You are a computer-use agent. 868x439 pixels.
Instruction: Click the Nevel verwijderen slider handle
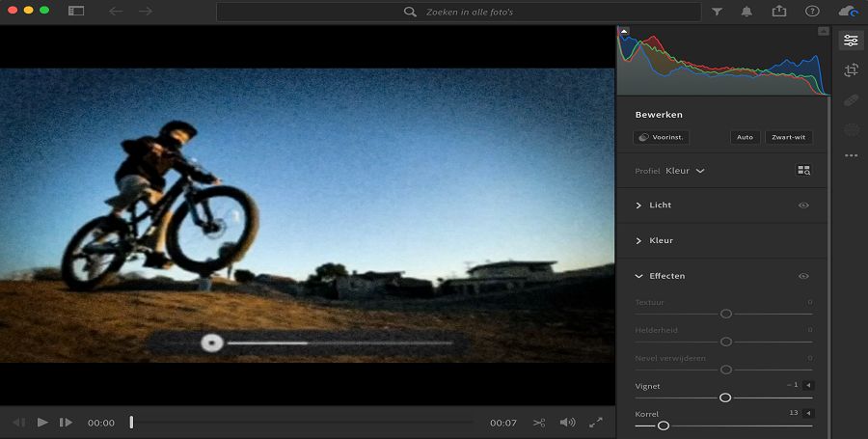[725, 370]
